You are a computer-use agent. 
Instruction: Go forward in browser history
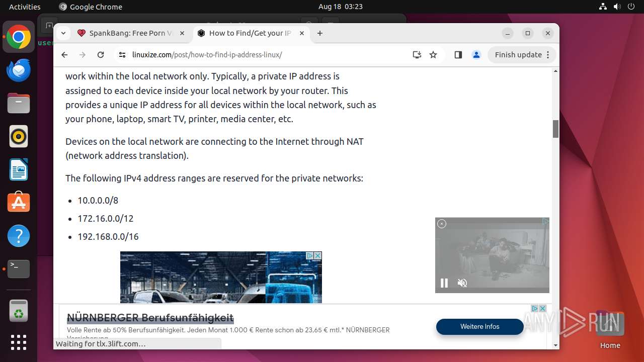(x=83, y=55)
